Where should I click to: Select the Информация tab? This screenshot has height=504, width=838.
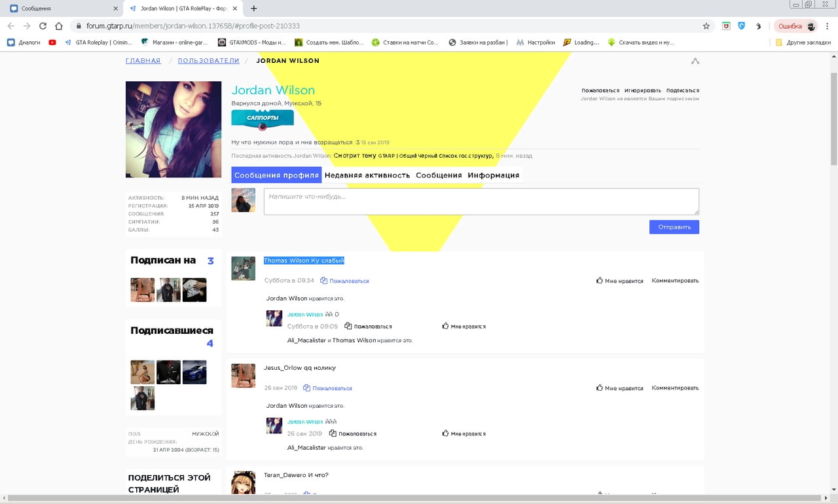tap(494, 175)
